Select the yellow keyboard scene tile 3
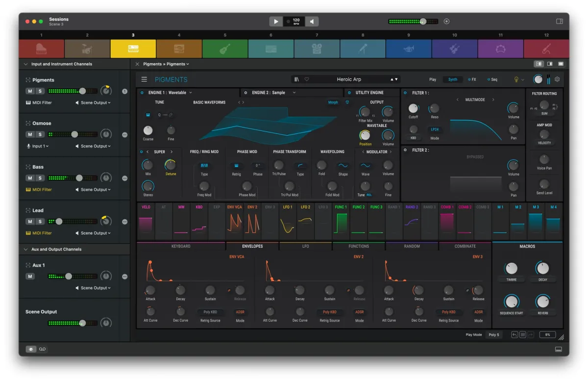 [x=133, y=49]
